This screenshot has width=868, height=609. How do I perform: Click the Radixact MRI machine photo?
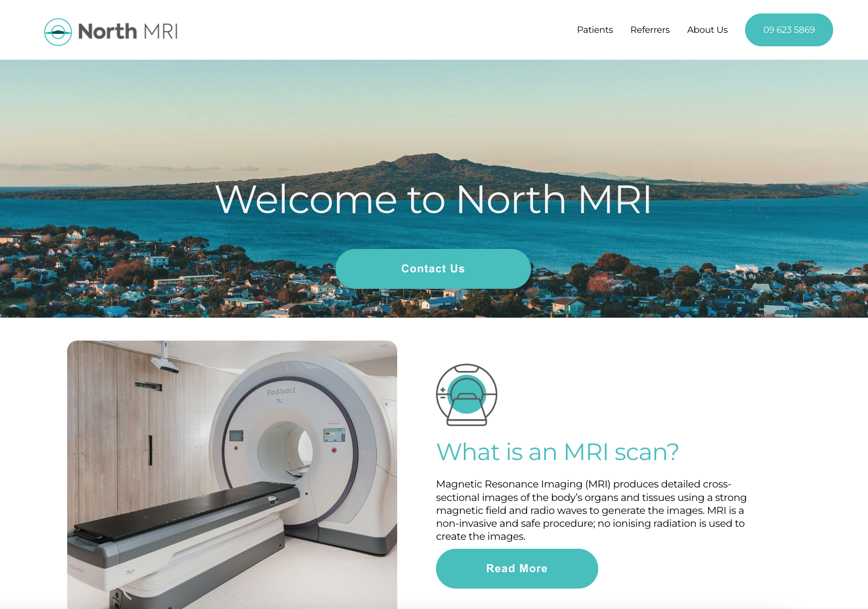[x=231, y=473]
